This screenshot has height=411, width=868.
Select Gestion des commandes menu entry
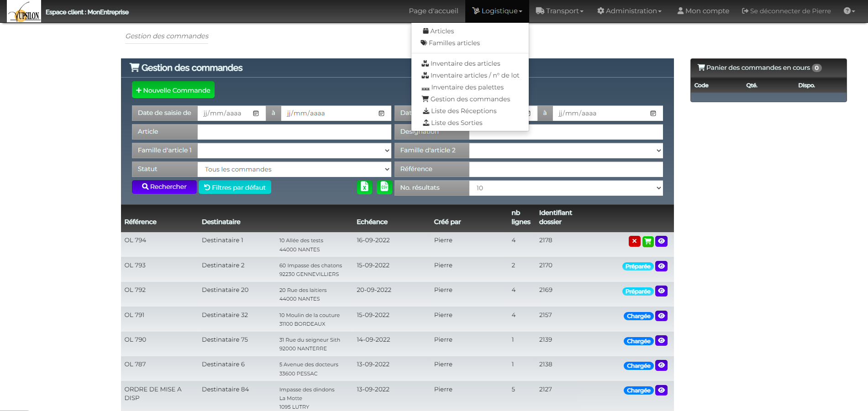pyautogui.click(x=466, y=99)
